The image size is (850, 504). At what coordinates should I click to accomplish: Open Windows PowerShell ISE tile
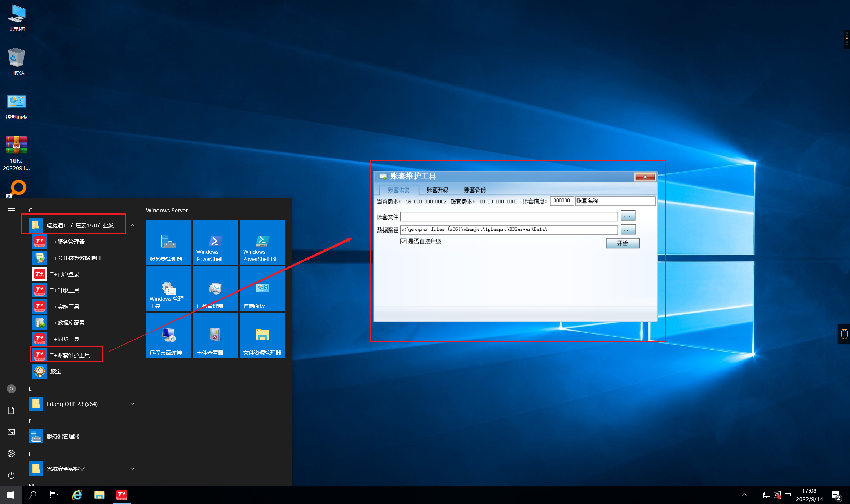(262, 242)
